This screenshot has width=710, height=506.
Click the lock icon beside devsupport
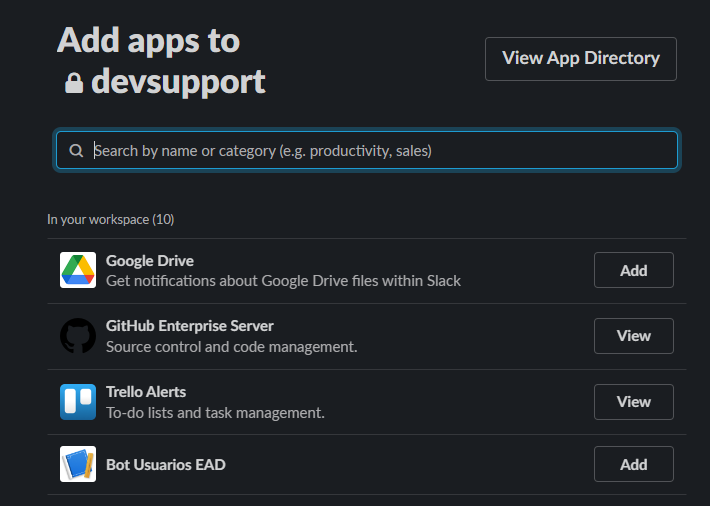click(74, 83)
